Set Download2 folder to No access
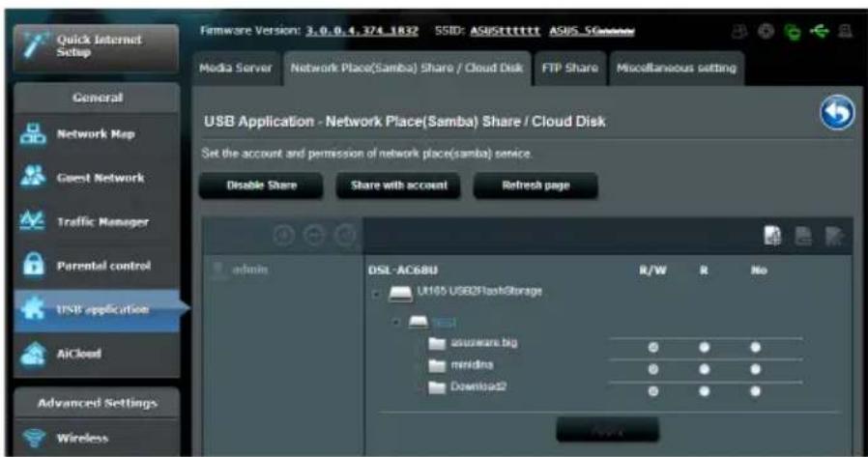 (x=755, y=391)
